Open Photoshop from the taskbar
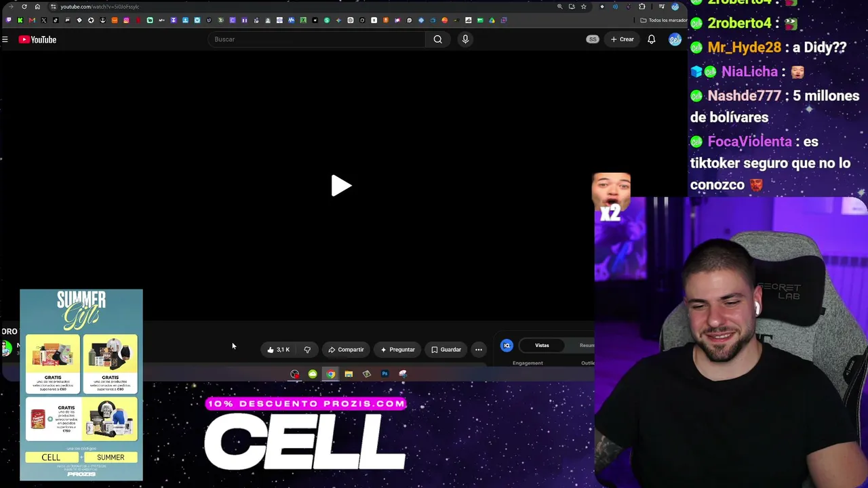This screenshot has height=488, width=868. click(x=384, y=374)
